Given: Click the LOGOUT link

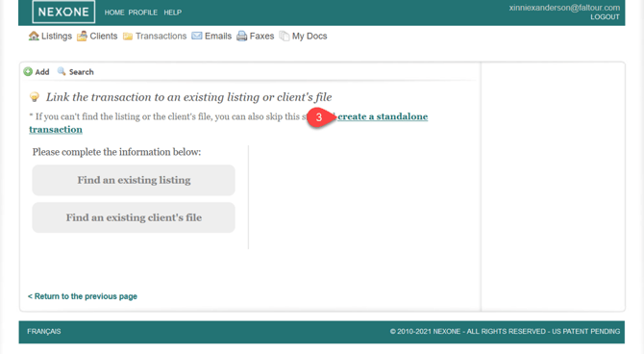Looking at the screenshot, I should (605, 17).
